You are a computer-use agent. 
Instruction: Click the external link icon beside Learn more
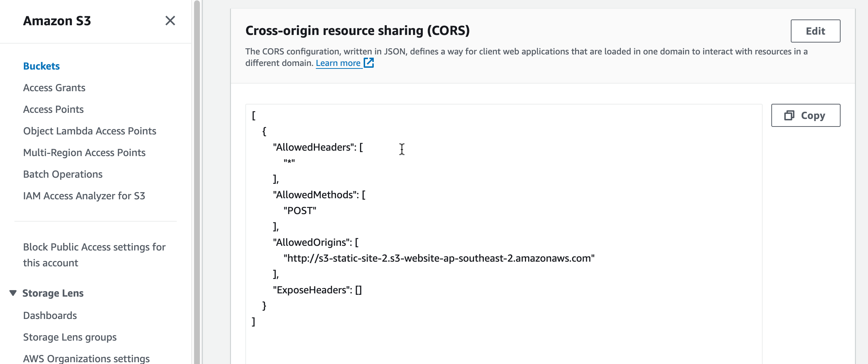369,63
